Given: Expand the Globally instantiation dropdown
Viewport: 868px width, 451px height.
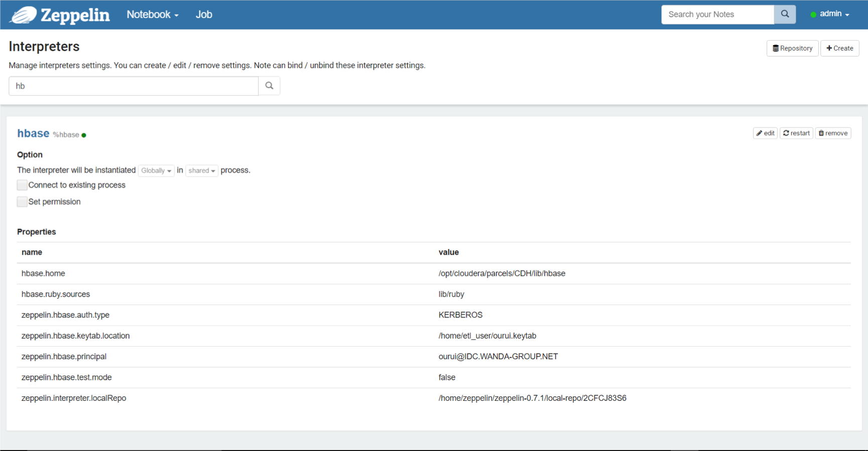Looking at the screenshot, I should point(156,171).
